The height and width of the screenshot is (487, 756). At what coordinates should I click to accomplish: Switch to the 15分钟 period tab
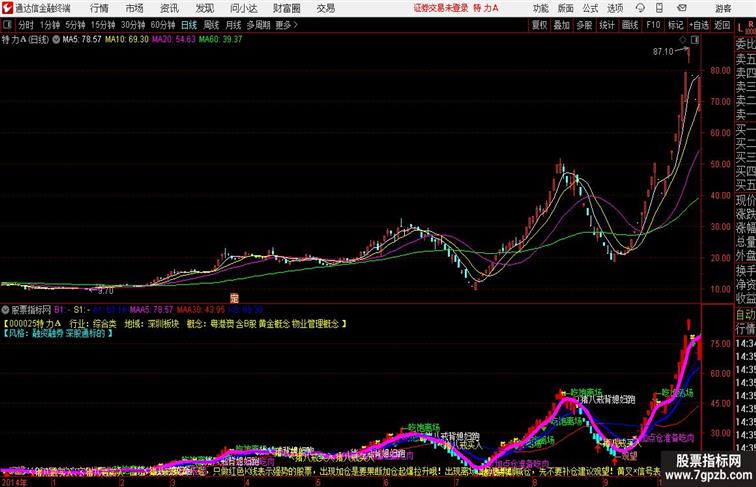tap(103, 25)
